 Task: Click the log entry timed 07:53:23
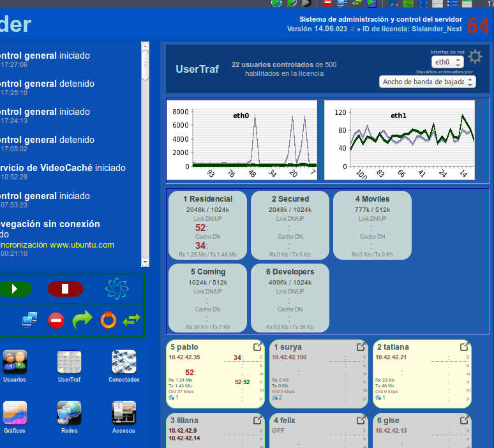[x=45, y=200]
